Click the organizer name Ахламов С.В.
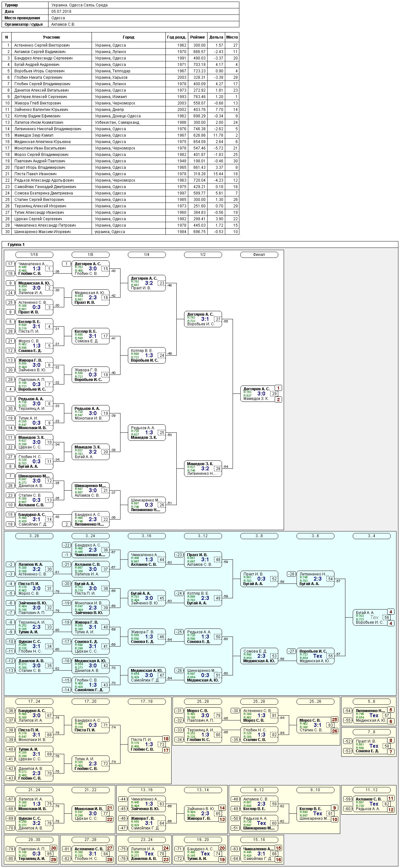 [63, 24]
